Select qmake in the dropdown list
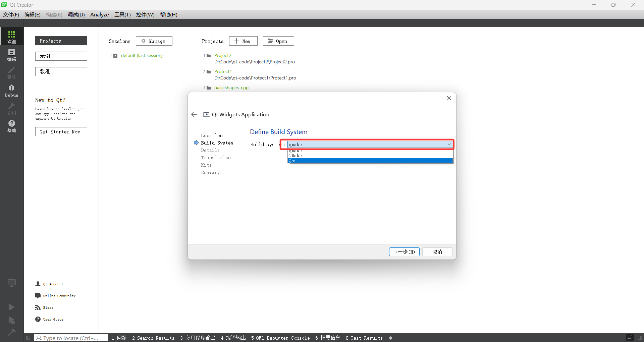Viewport: 644px width, 342px height. [370, 151]
